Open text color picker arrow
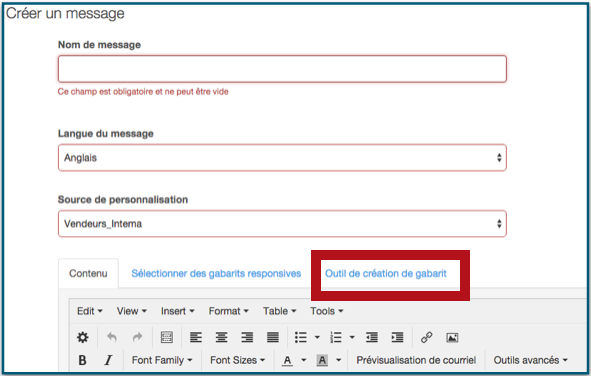591x376 pixels. (304, 361)
